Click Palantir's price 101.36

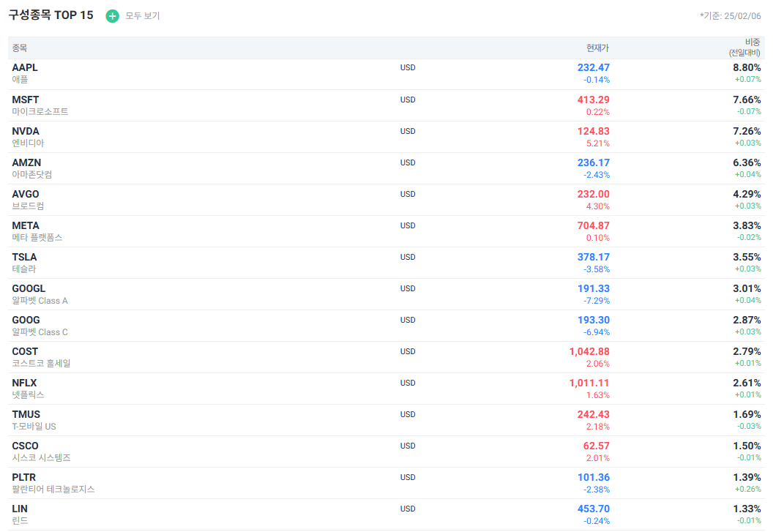tap(594, 478)
